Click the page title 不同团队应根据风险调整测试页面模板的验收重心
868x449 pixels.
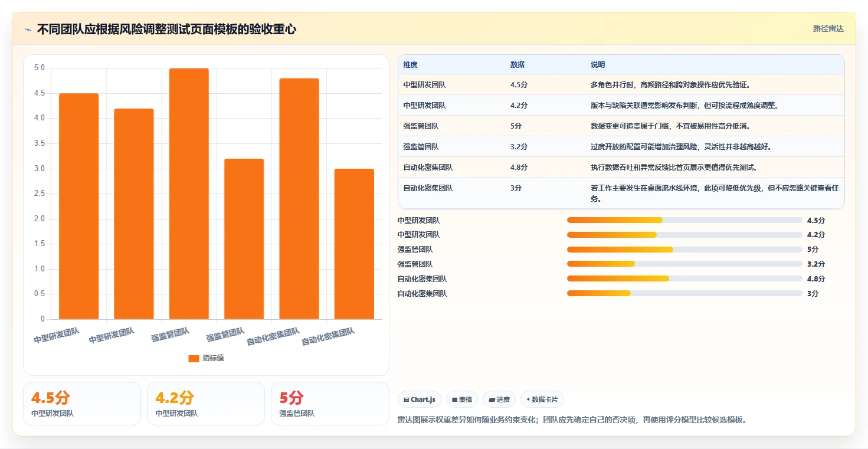[x=166, y=30]
